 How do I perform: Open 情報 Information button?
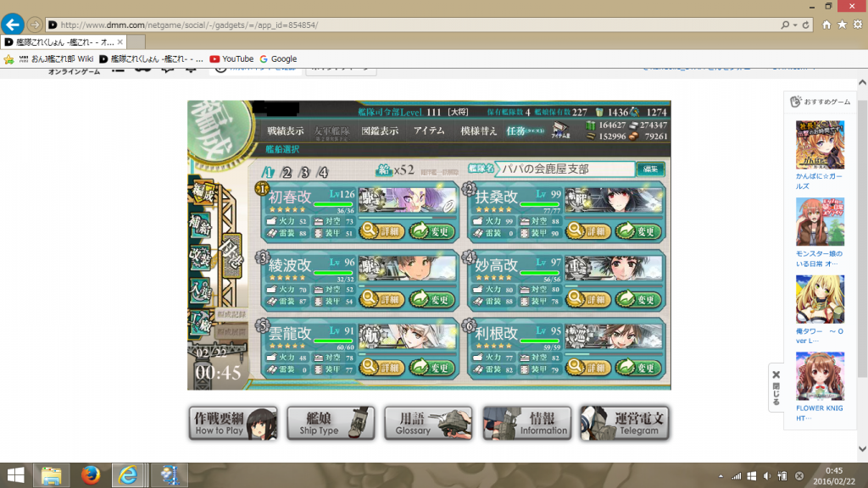[527, 424]
